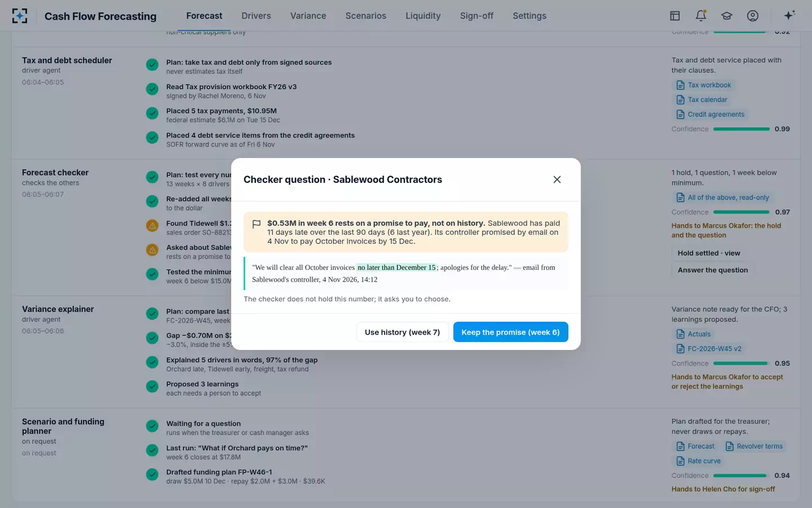Click the Cash Flow Forecasting logo icon
Viewport: 812px width, 508px height.
tap(20, 16)
